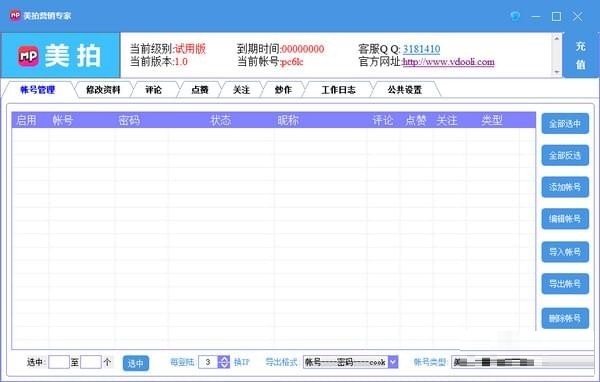Click the 删除帐号 button
This screenshot has width=600, height=382.
point(565,318)
